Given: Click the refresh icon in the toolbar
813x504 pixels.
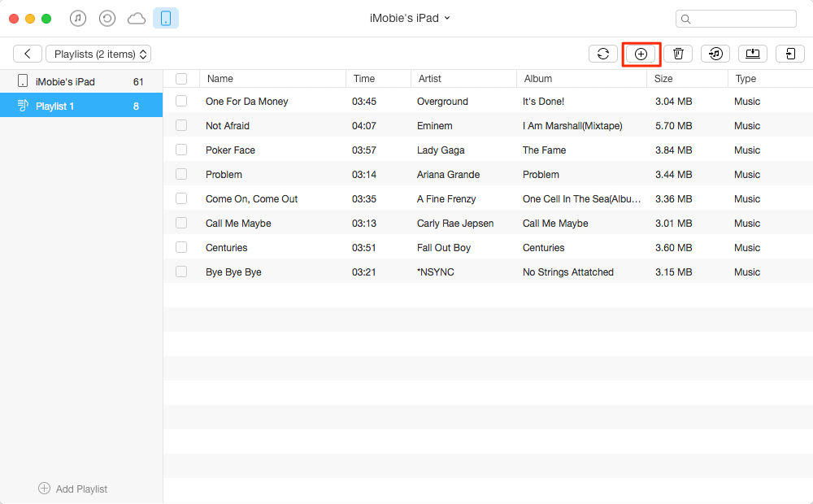Looking at the screenshot, I should [x=603, y=54].
